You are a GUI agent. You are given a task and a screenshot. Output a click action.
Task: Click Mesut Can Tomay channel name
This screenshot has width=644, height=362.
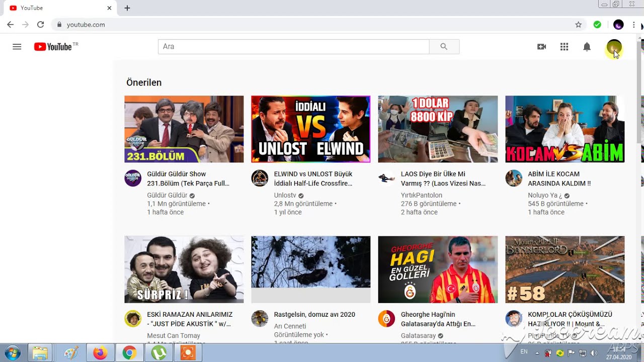(x=174, y=335)
